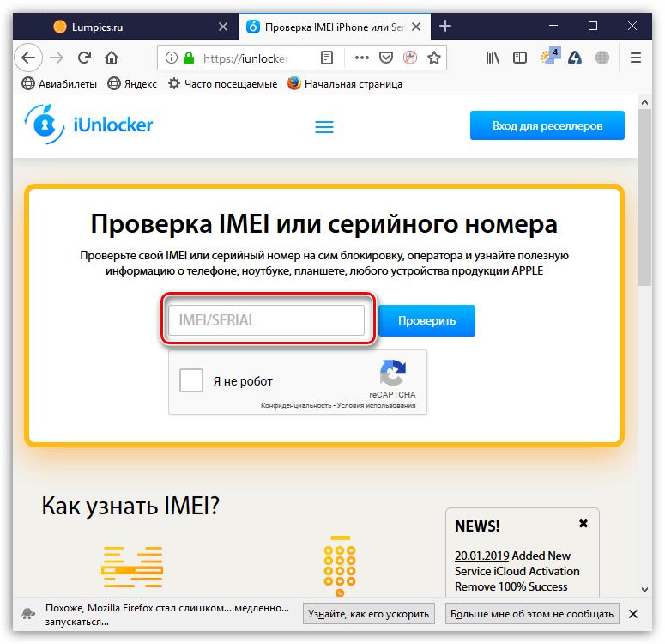Open the Авиабилеты bookmark
This screenshot has height=644, width=665.
[x=59, y=84]
